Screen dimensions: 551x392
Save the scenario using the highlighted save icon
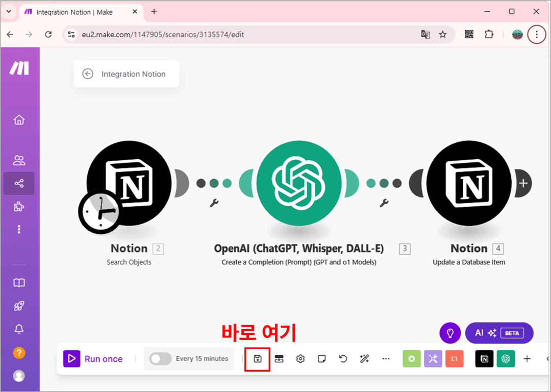pyautogui.click(x=257, y=359)
